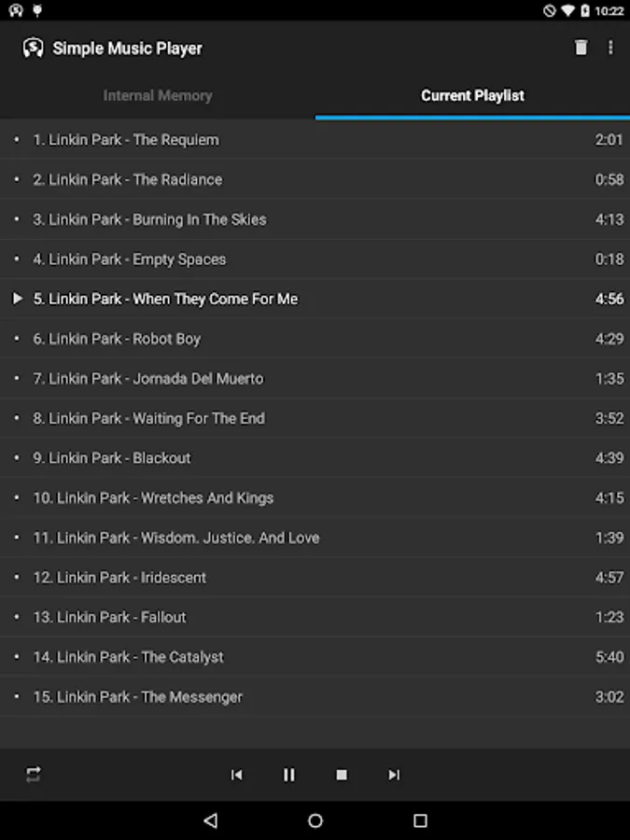Image resolution: width=630 pixels, height=840 pixels.
Task: Select Linkin Park - Iridescent
Action: (315, 577)
